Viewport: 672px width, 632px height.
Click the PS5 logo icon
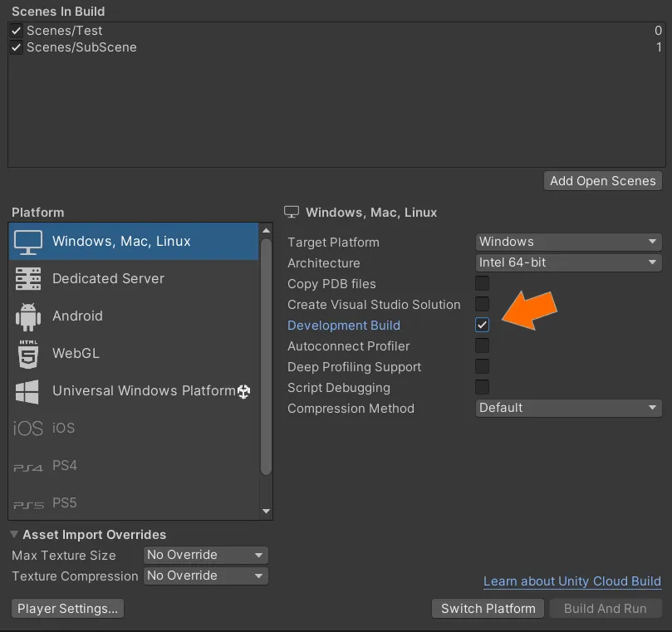tap(28, 505)
